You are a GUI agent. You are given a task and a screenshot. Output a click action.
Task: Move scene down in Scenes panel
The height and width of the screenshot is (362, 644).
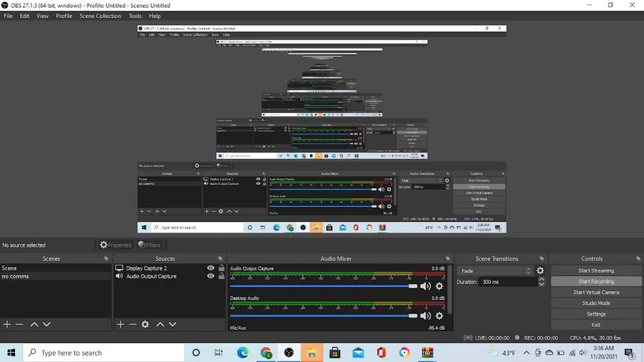pos(47,324)
